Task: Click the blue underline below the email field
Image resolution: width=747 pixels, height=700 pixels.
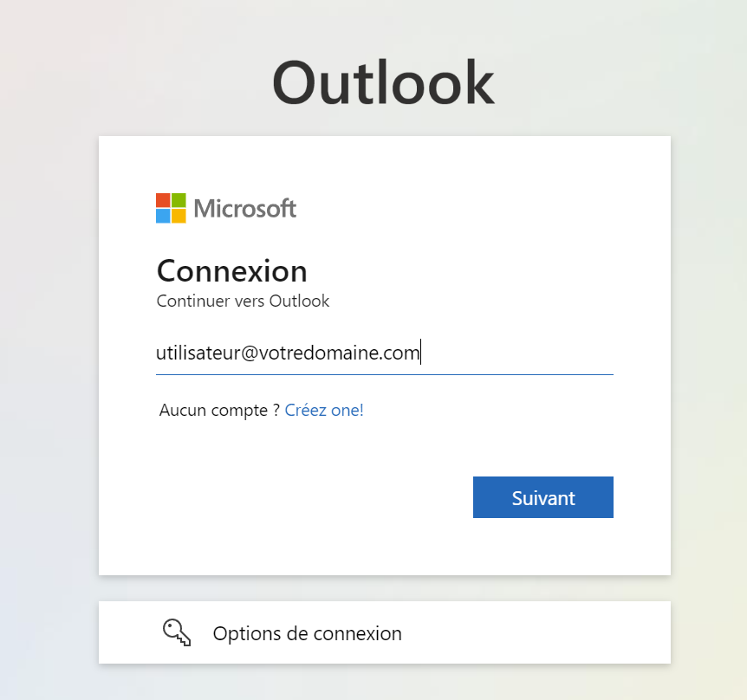Action: click(384, 374)
